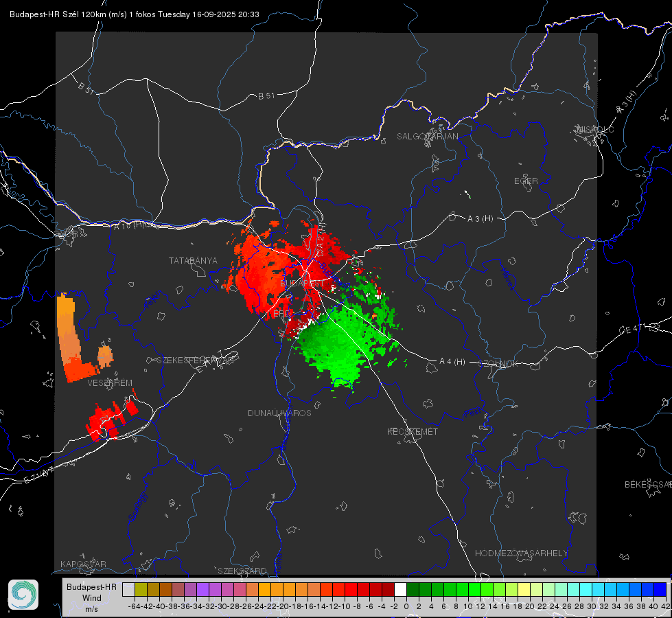Select the KAPOSVAR city label
This screenshot has height=618, width=672.
(83, 564)
